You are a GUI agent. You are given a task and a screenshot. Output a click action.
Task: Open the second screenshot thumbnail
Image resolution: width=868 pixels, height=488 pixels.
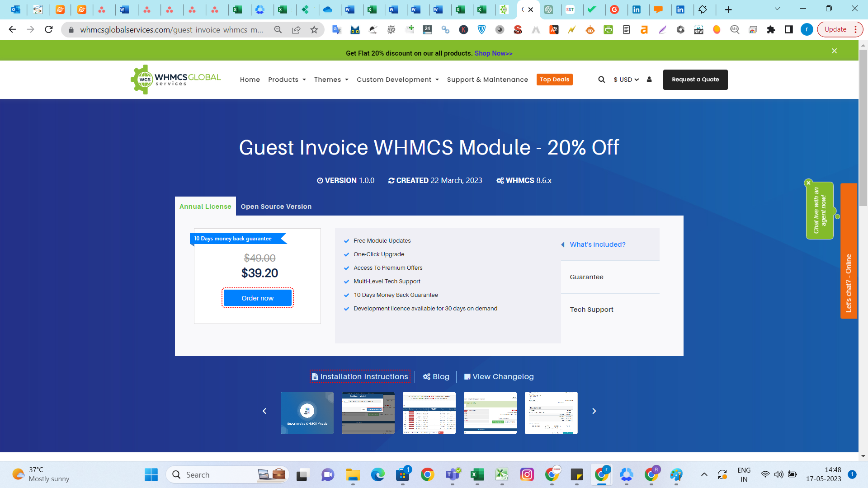(x=368, y=413)
